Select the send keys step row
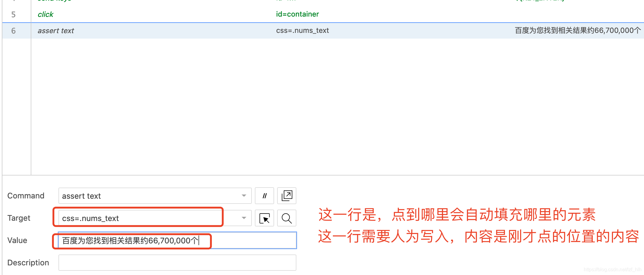 pyautogui.click(x=151, y=2)
